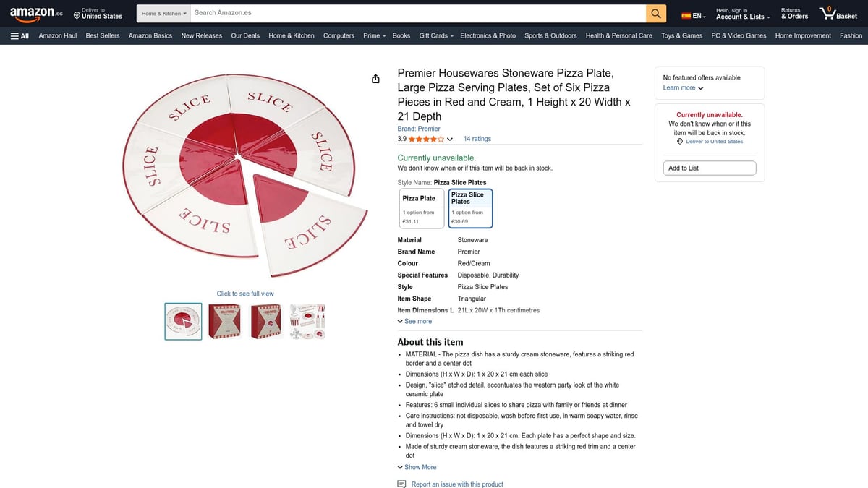
Task: Select the second product thumbnail
Action: pos(224,320)
